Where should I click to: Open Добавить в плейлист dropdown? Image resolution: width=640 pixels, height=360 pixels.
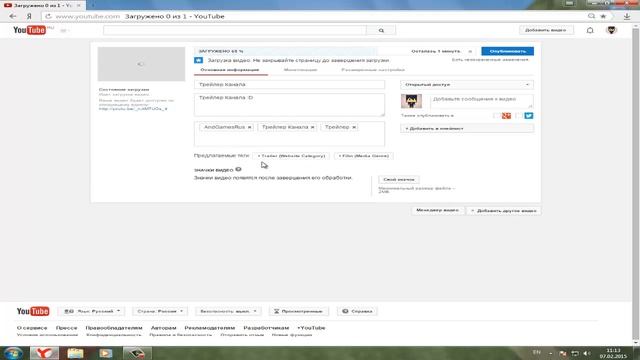pyautogui.click(x=467, y=129)
